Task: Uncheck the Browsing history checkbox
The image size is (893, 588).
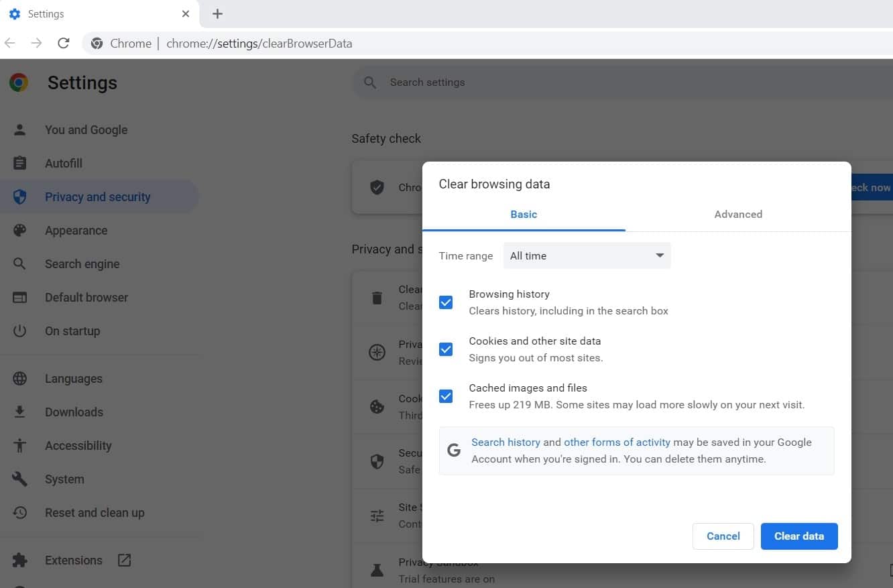Action: coord(446,302)
